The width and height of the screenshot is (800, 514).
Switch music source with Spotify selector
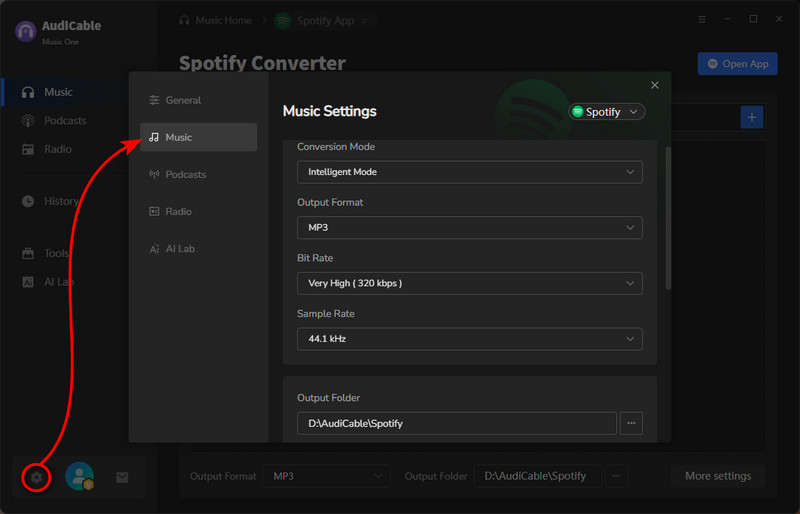[607, 112]
